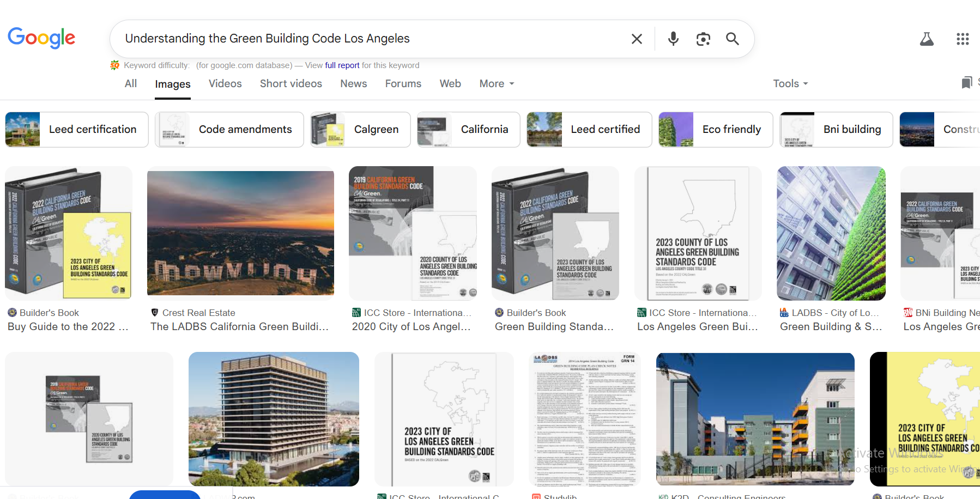980x499 pixels.
Task: Start voice search with microphone
Action: 673,39
